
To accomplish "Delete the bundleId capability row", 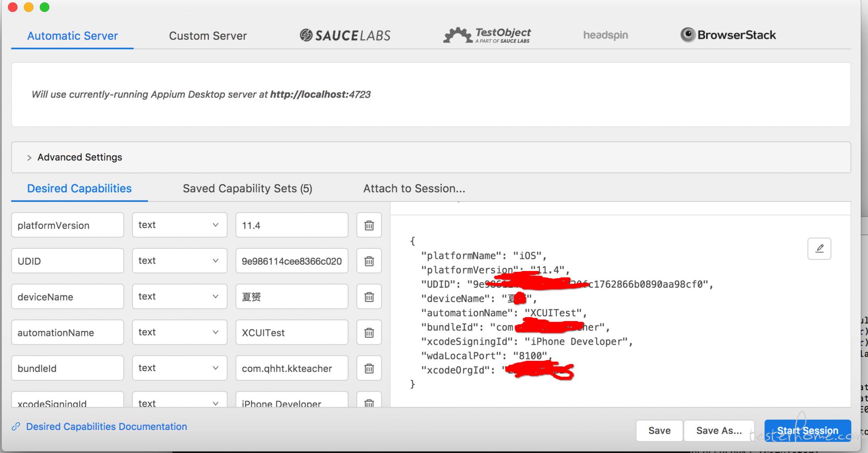I will [369, 368].
